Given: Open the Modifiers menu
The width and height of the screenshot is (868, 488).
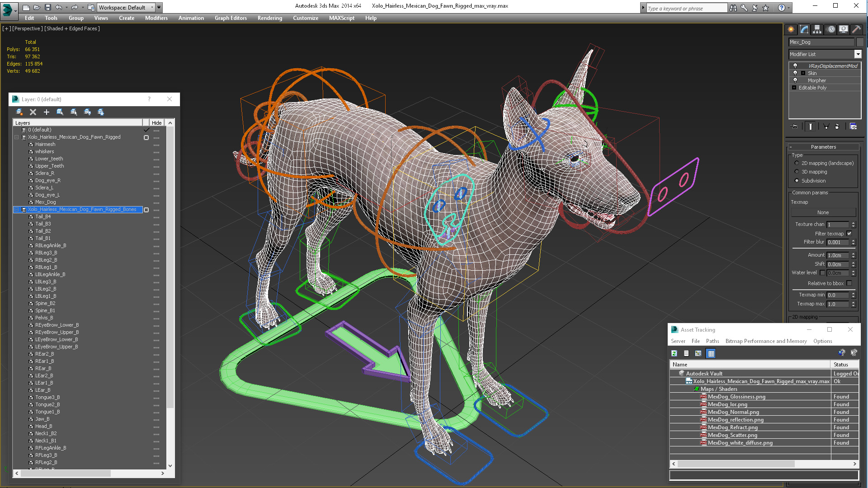Looking at the screenshot, I should 156,18.
